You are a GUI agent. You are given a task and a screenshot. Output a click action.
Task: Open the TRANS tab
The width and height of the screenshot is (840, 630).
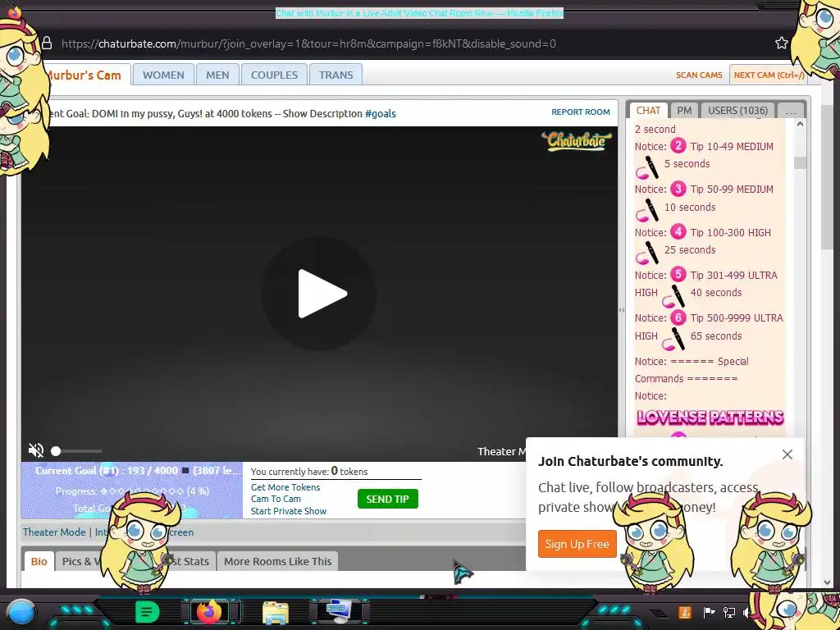tap(336, 75)
